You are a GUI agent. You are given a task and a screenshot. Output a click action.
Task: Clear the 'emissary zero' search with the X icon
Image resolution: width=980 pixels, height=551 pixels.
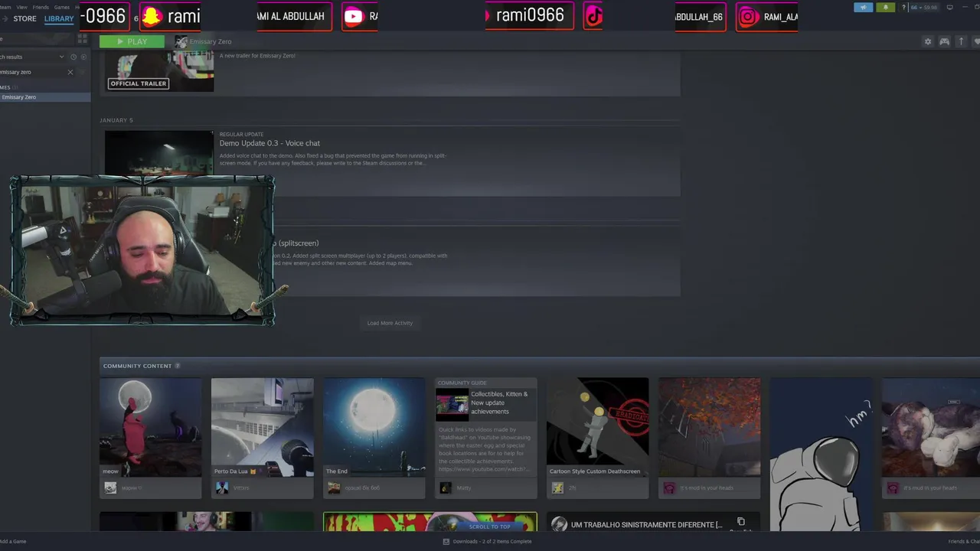pyautogui.click(x=70, y=72)
